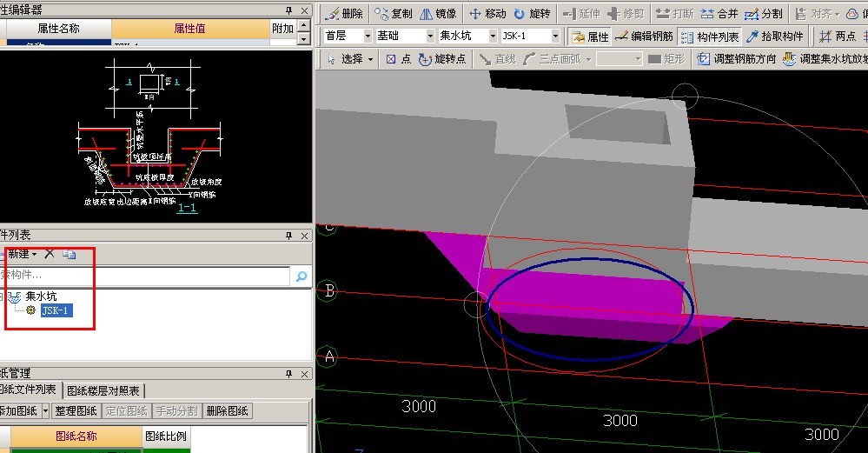Choose the 点 point drawing tool

(399, 59)
